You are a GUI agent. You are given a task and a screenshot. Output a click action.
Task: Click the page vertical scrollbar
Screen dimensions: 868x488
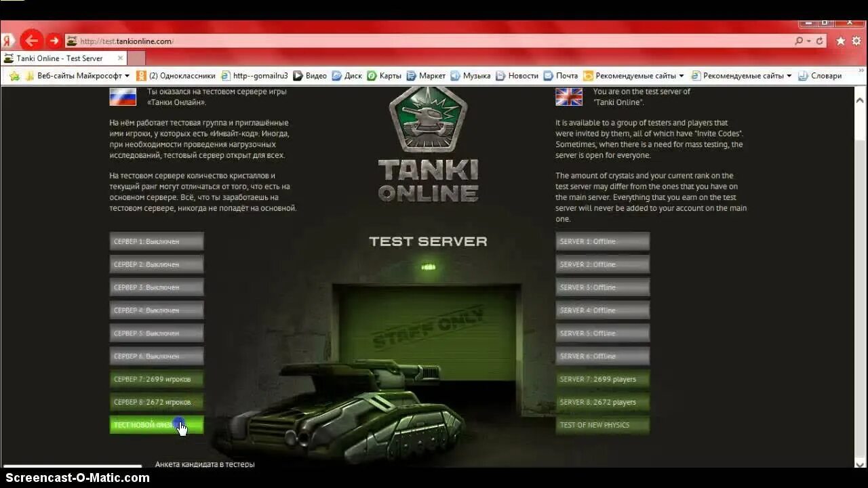click(861, 277)
